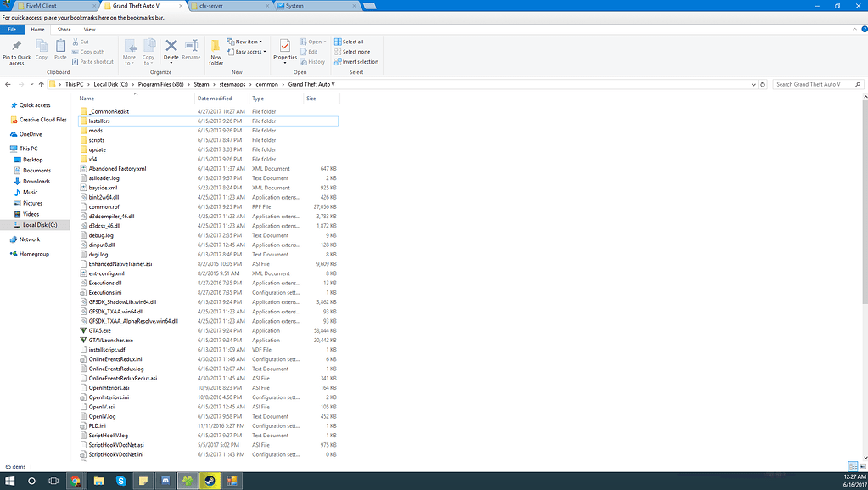Image resolution: width=868 pixels, height=490 pixels.
Task: Click Invert selection in the ribbon
Action: [x=360, y=62]
